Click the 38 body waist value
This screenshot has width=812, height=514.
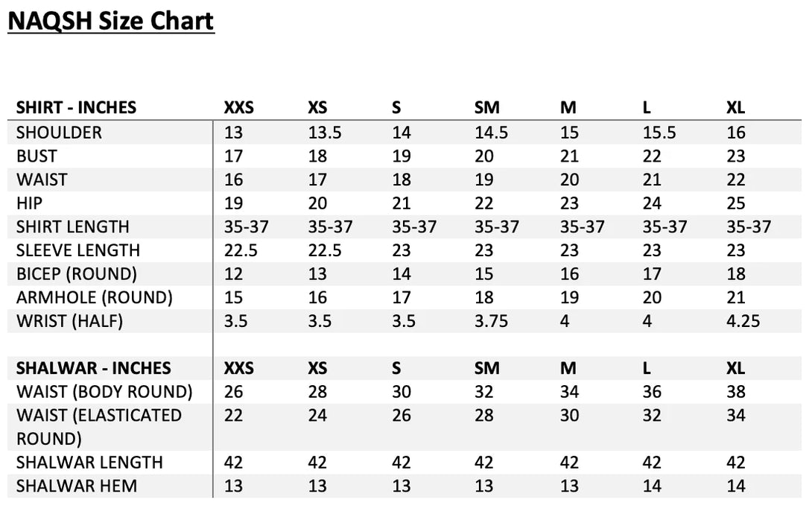click(x=736, y=392)
